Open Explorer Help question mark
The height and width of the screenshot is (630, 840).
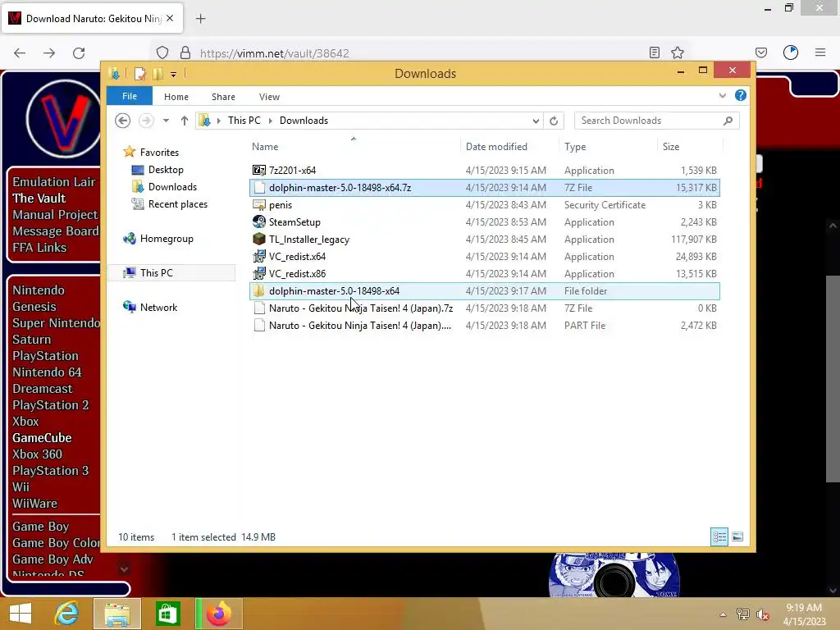tap(741, 95)
